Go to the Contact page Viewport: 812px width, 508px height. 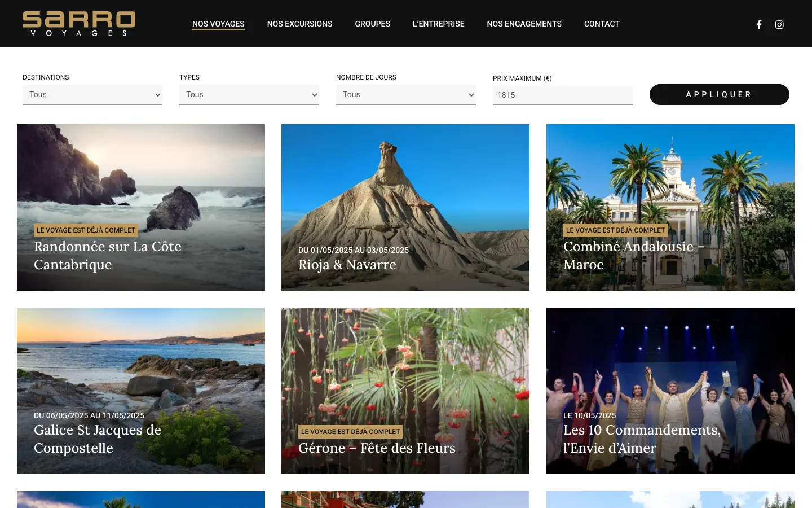point(602,24)
